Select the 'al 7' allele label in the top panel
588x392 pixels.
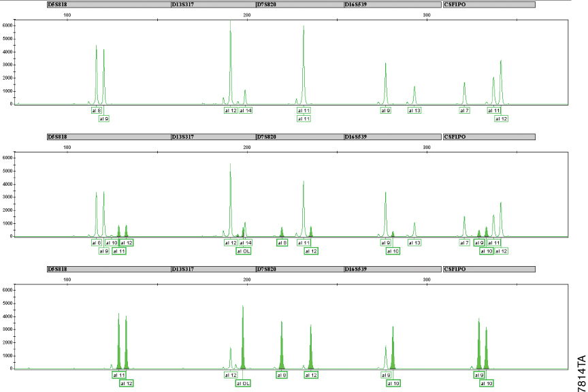465,110
